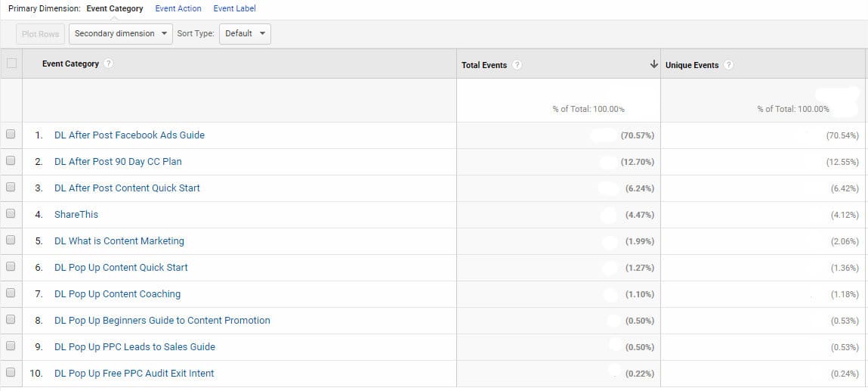This screenshot has height=391, width=868.
Task: Switch primary dimension to Event Action
Action: 178,8
